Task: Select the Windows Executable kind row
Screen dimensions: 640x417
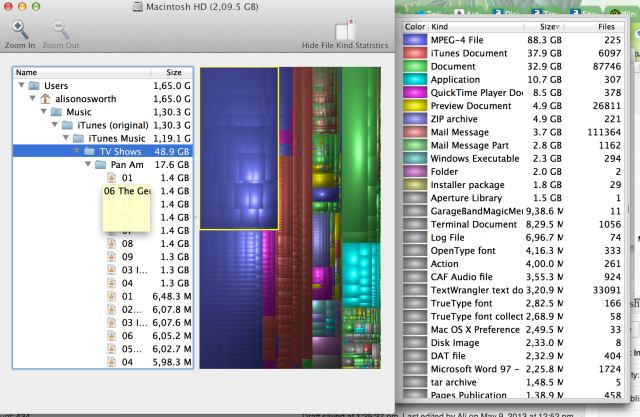Action: (513, 158)
